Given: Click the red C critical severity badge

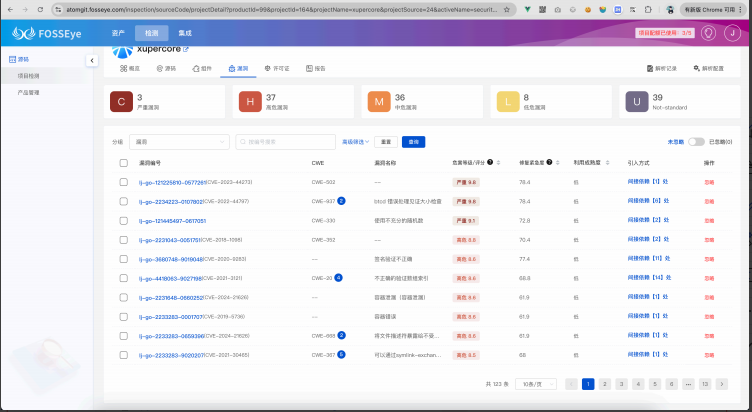Looking at the screenshot, I should pos(121,102).
